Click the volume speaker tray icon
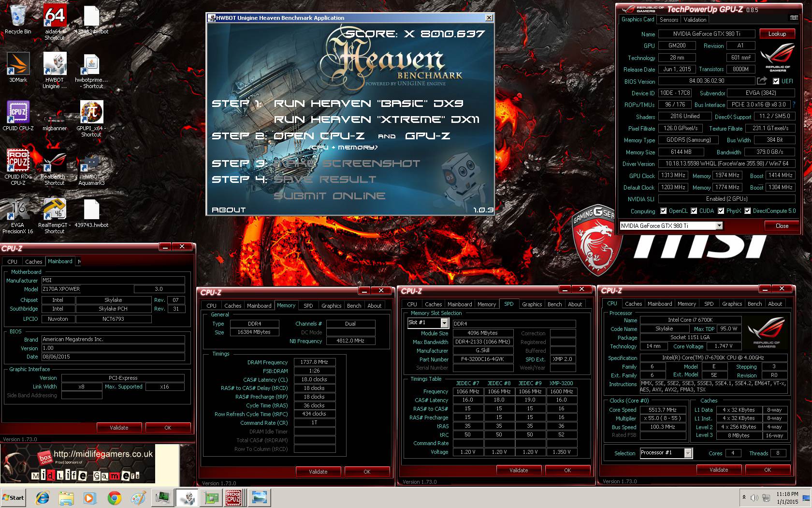 [x=754, y=498]
